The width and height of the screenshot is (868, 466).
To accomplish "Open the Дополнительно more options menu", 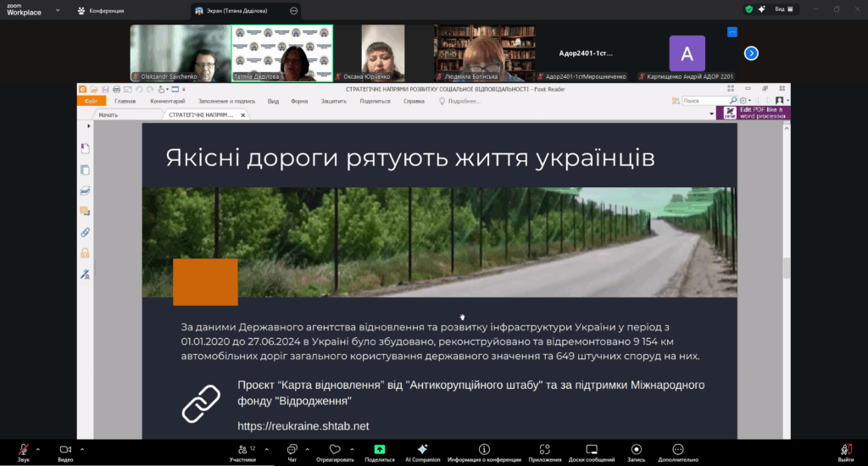I will point(677,450).
